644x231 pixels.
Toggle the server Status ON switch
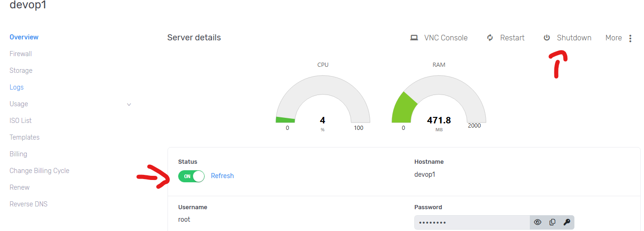click(x=191, y=176)
